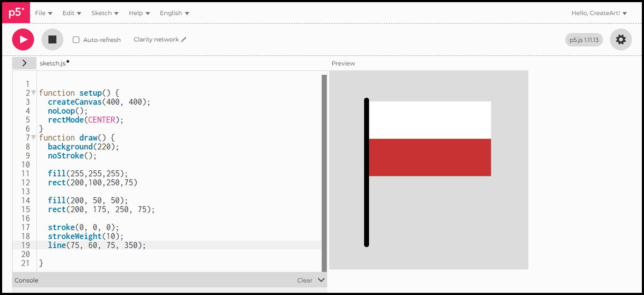The width and height of the screenshot is (644, 295).
Task: Open the English language dropdown
Action: (x=174, y=13)
